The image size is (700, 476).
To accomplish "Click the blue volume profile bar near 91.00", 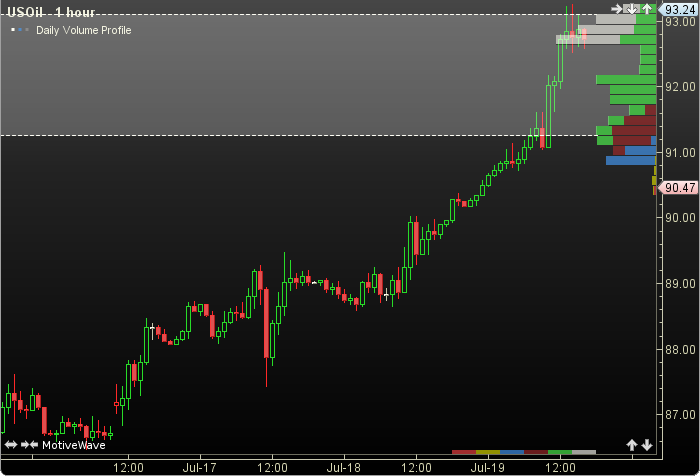I will (631, 160).
